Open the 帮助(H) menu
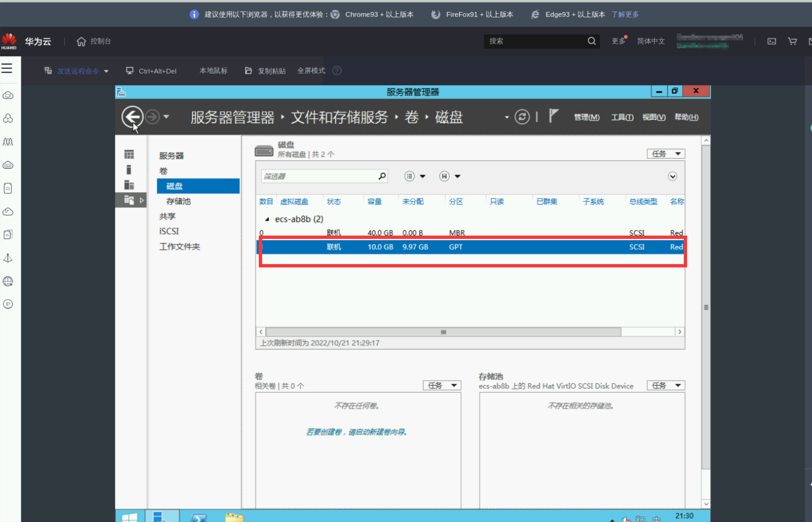812x522 pixels. (686, 117)
